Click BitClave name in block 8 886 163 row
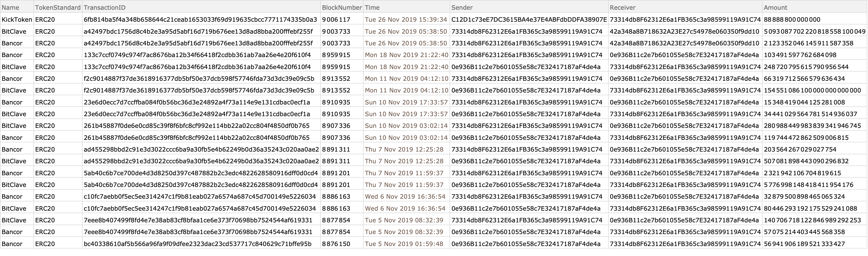 pyautogui.click(x=14, y=208)
